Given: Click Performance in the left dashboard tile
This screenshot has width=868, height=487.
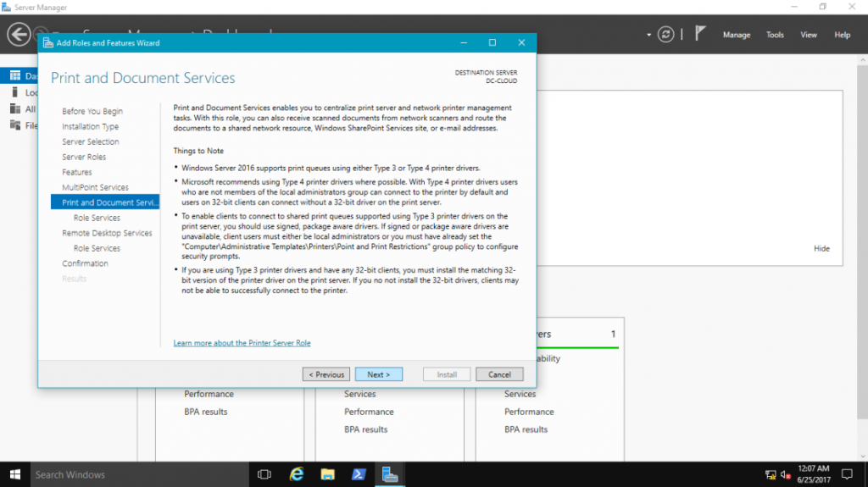Looking at the screenshot, I should pos(209,394).
